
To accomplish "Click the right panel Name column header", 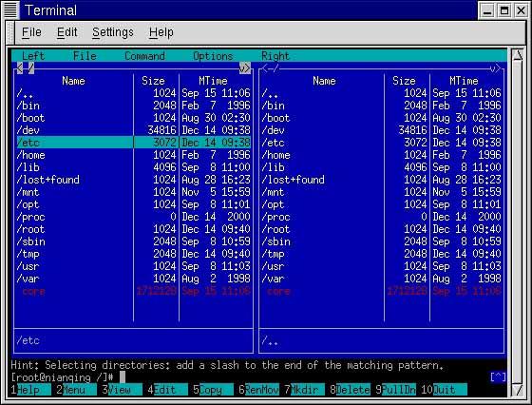I will [324, 81].
